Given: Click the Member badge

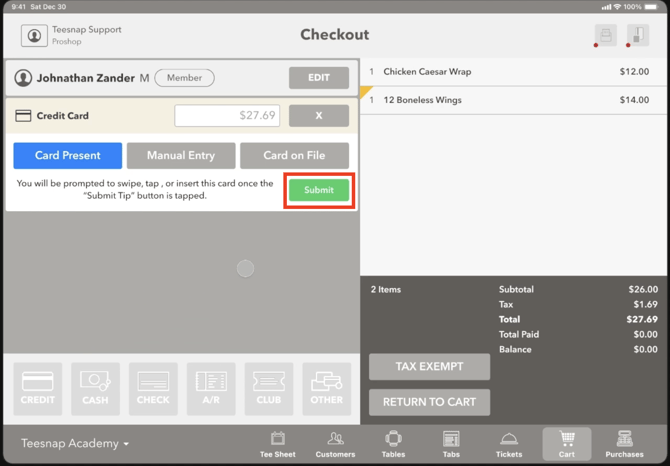Looking at the screenshot, I should point(185,78).
